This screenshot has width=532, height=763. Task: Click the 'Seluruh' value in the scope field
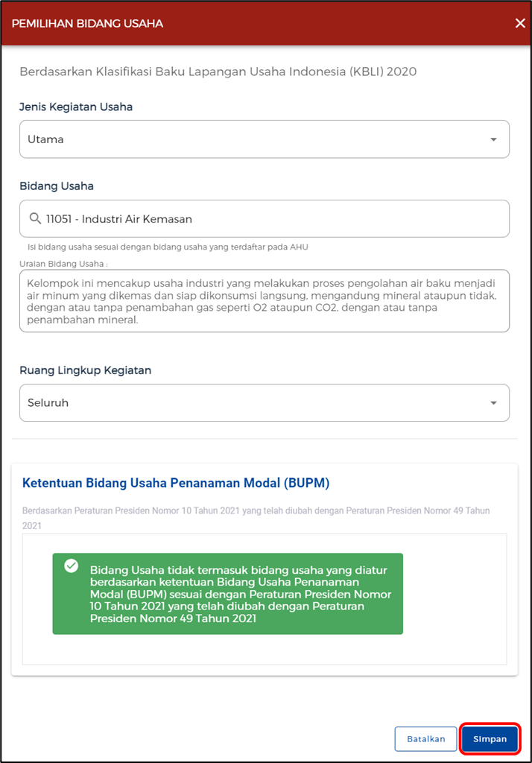tap(48, 403)
